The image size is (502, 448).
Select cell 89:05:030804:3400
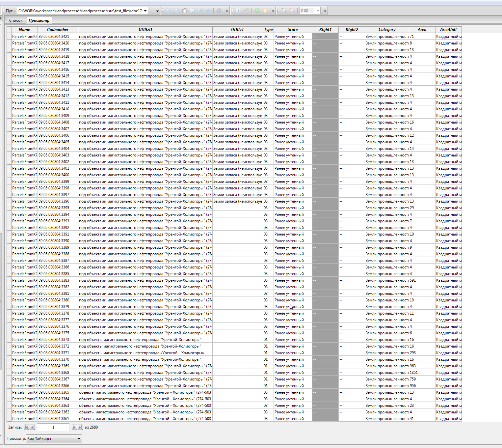58,175
